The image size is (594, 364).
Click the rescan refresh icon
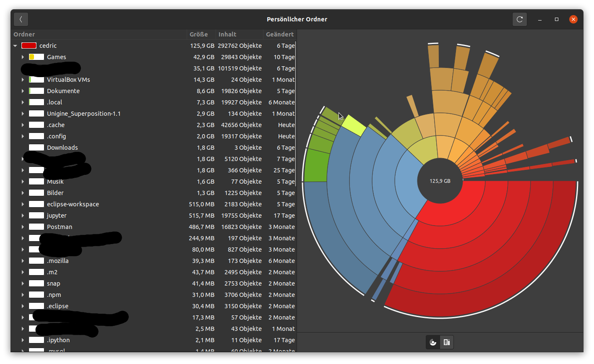(519, 19)
